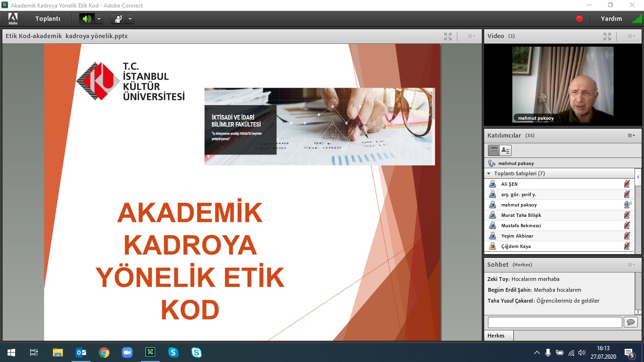644x362 pixels.
Task: Open the Katılımcılar pod options menu
Action: 631,136
